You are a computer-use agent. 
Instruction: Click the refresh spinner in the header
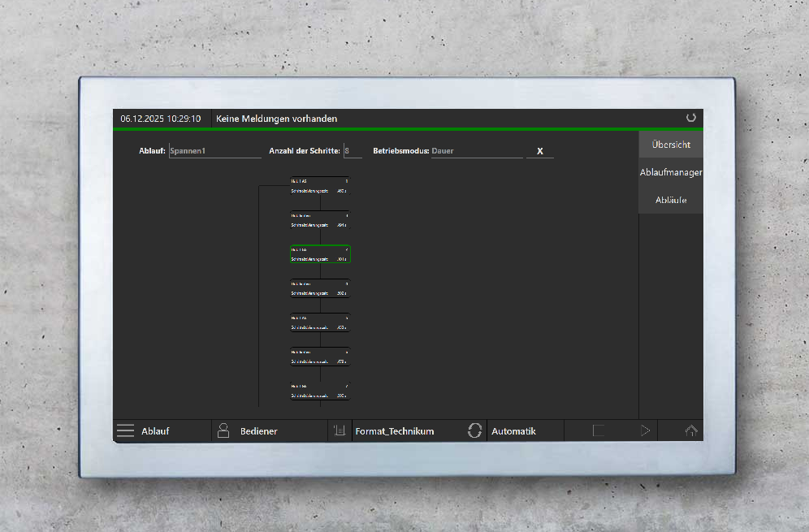[691, 118]
